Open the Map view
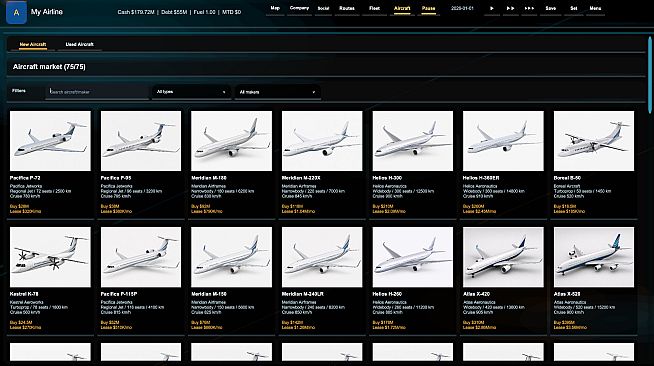The height and width of the screenshot is (366, 654). (275, 8)
